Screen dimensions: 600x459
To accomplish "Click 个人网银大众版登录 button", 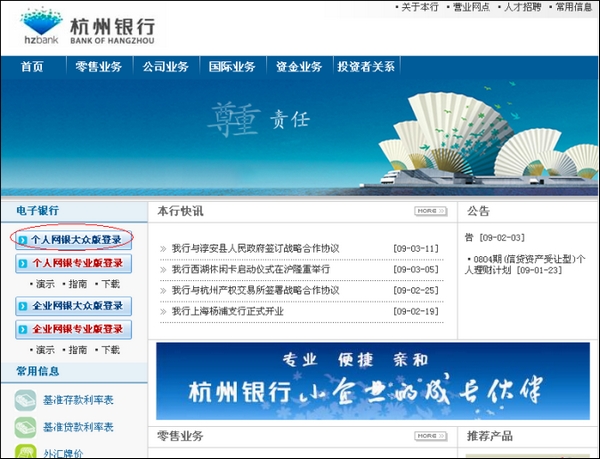I will pos(73,240).
